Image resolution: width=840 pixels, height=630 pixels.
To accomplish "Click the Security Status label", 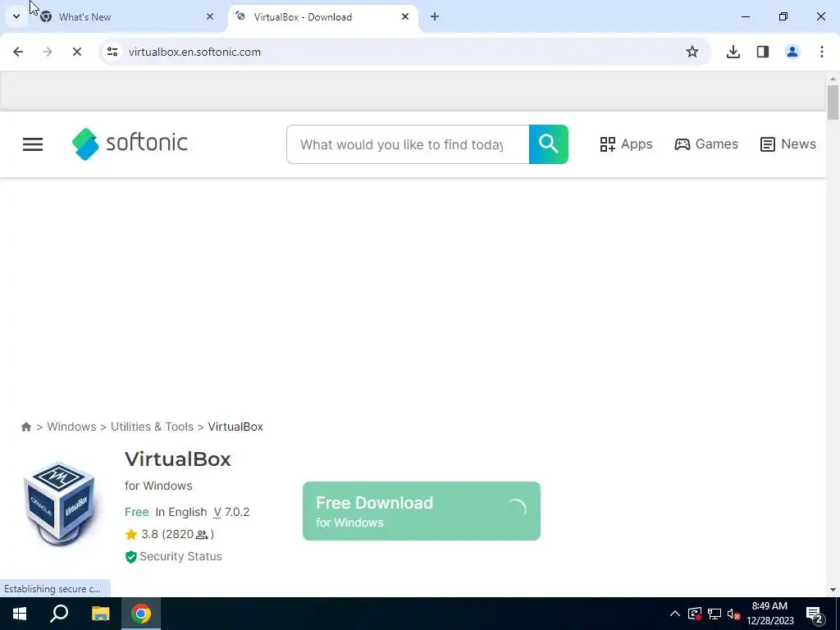I will coord(180,557).
